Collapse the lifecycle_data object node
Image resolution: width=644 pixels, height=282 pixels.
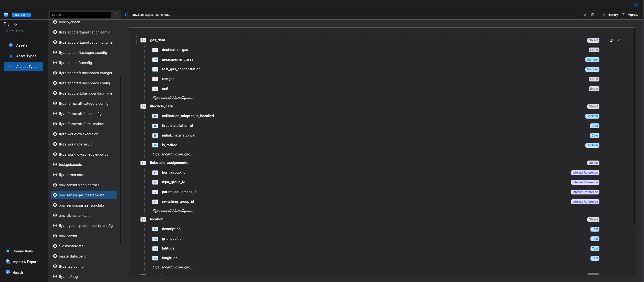point(143,106)
